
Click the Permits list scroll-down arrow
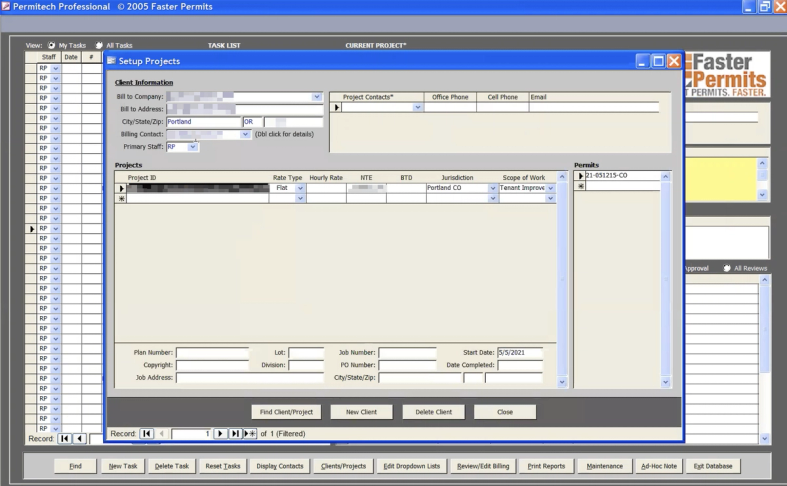pyautogui.click(x=666, y=382)
